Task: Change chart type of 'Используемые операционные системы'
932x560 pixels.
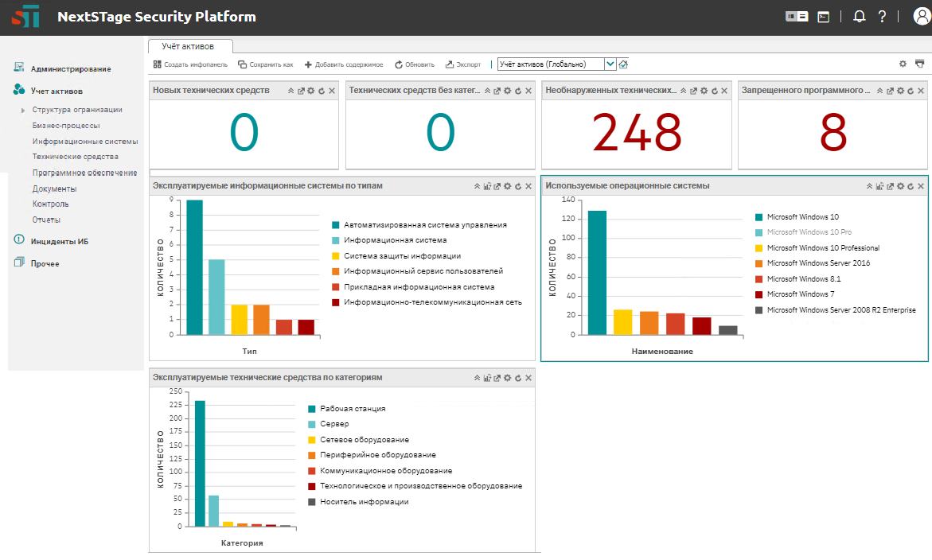Action: point(879,186)
